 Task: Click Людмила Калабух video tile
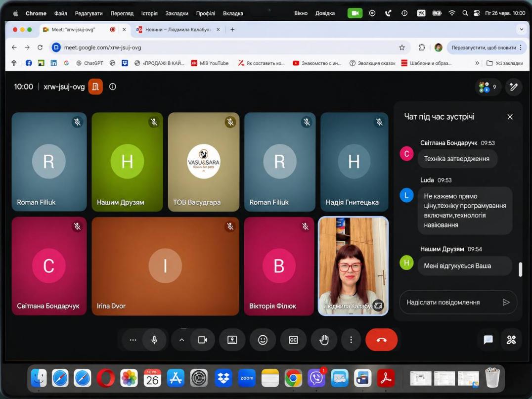tap(353, 266)
